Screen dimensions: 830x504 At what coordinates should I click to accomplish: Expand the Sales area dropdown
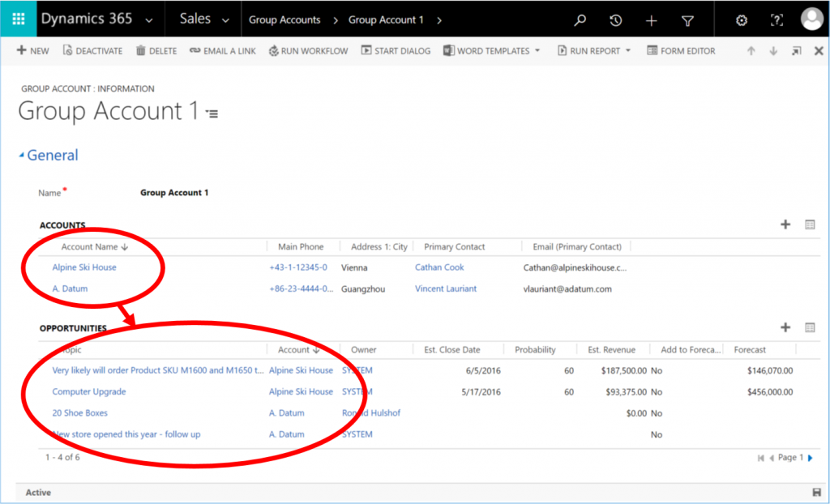[x=225, y=20]
